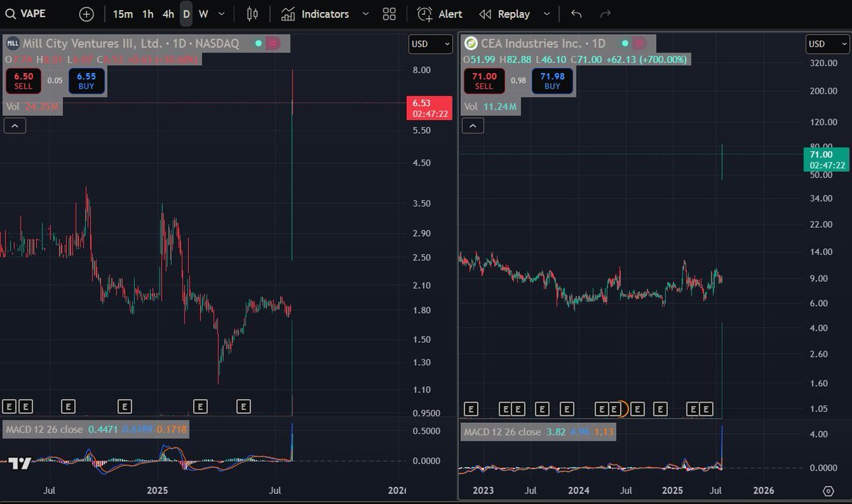
Task: Click the 6.50 SELL button
Action: pos(23,80)
